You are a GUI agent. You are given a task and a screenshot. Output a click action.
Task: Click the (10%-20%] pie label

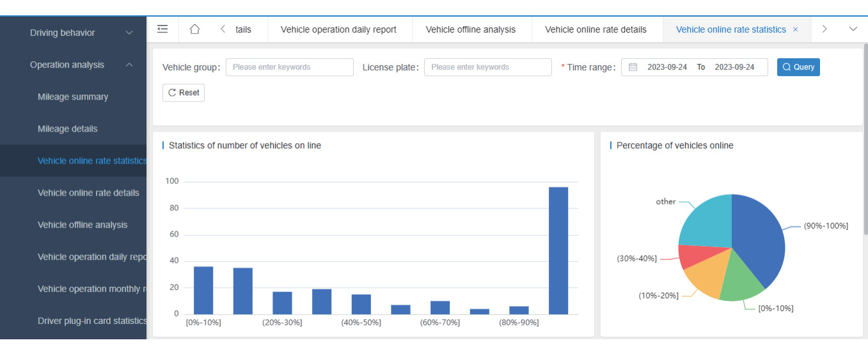(x=658, y=295)
